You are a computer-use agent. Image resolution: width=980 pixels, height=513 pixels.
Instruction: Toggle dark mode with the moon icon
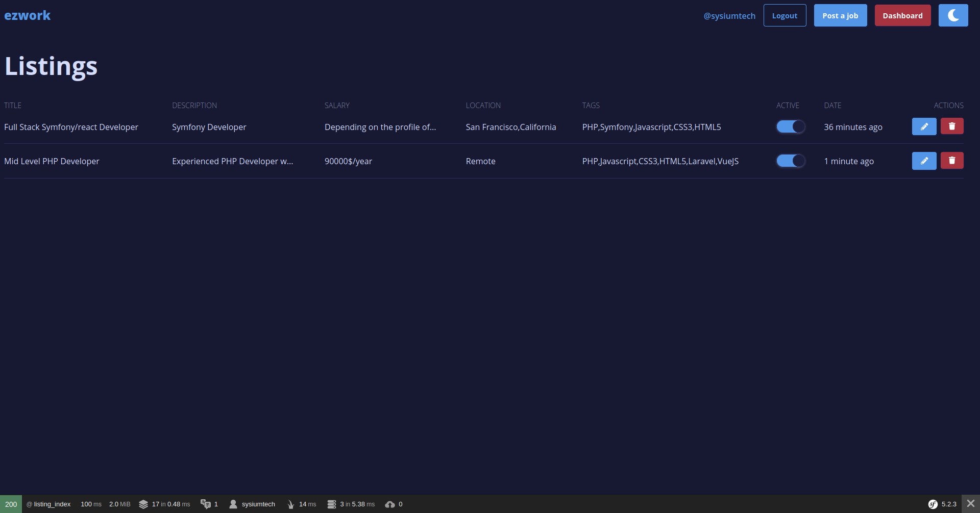tap(953, 15)
